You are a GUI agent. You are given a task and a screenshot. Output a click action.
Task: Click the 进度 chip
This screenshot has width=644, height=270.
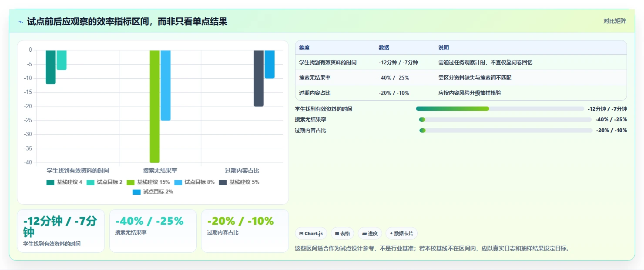click(x=370, y=233)
